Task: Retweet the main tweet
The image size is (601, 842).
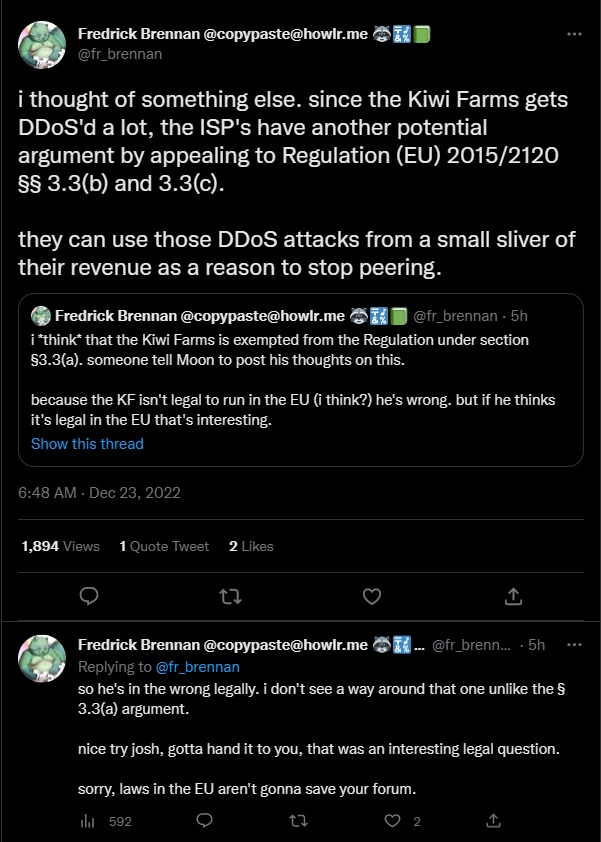Action: pos(230,596)
